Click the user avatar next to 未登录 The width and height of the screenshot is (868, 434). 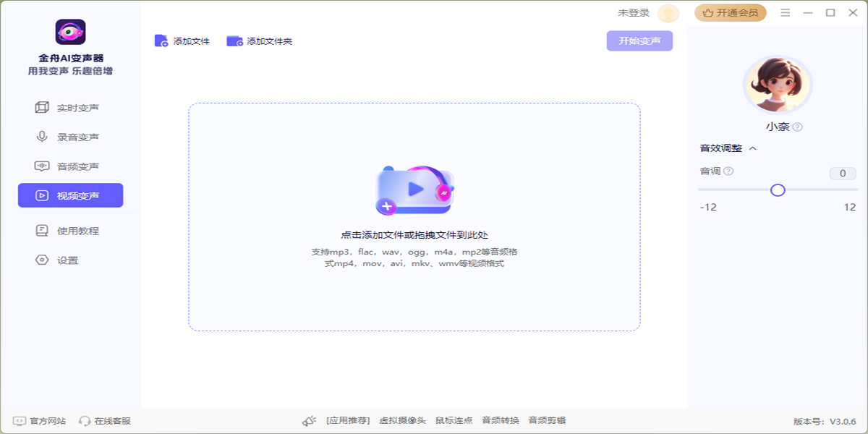(x=668, y=13)
